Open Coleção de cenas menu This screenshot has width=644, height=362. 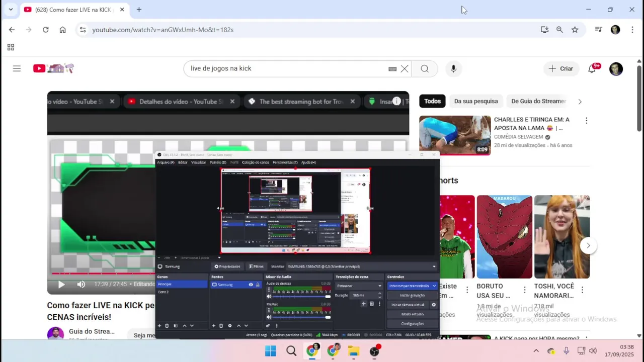(256, 162)
